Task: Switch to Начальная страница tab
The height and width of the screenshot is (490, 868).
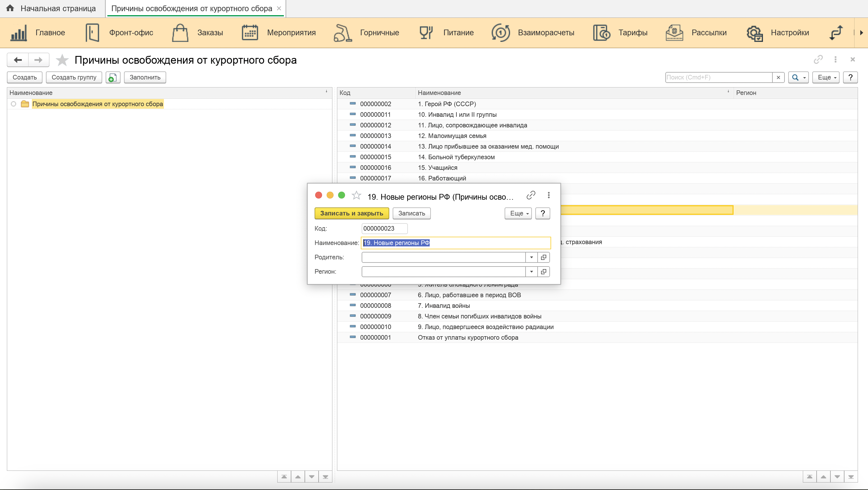Action: 53,8
